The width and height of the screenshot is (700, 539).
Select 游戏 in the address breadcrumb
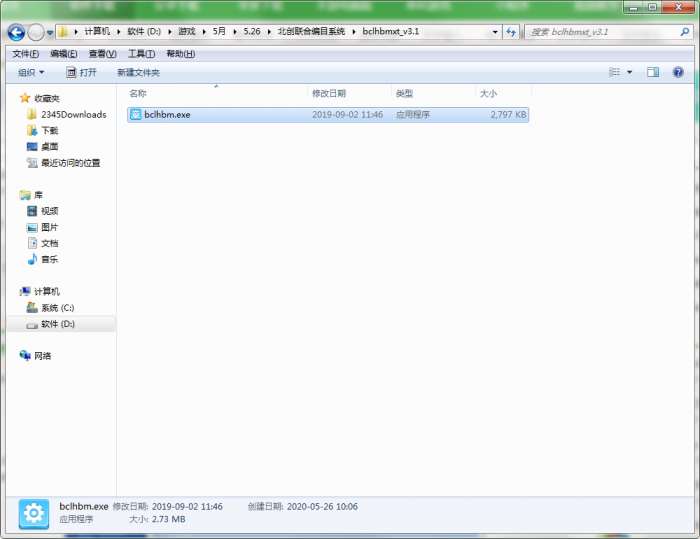click(x=187, y=31)
